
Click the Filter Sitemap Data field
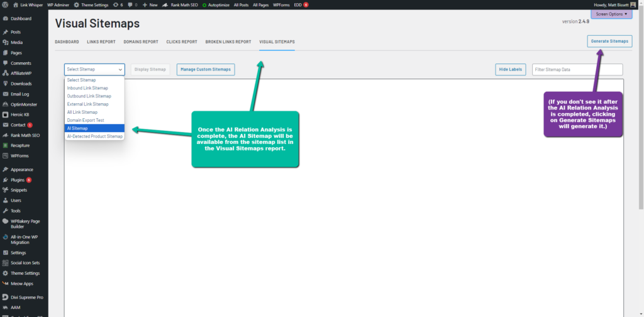[577, 69]
